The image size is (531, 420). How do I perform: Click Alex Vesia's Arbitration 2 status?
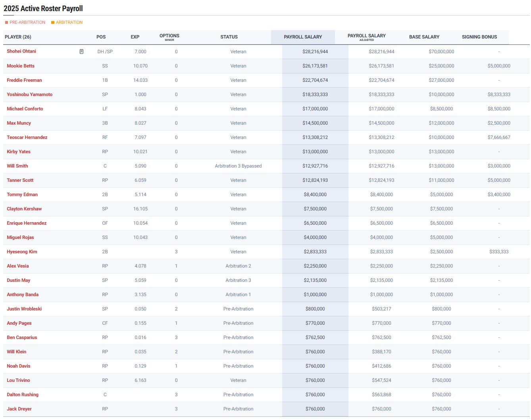[238, 266]
